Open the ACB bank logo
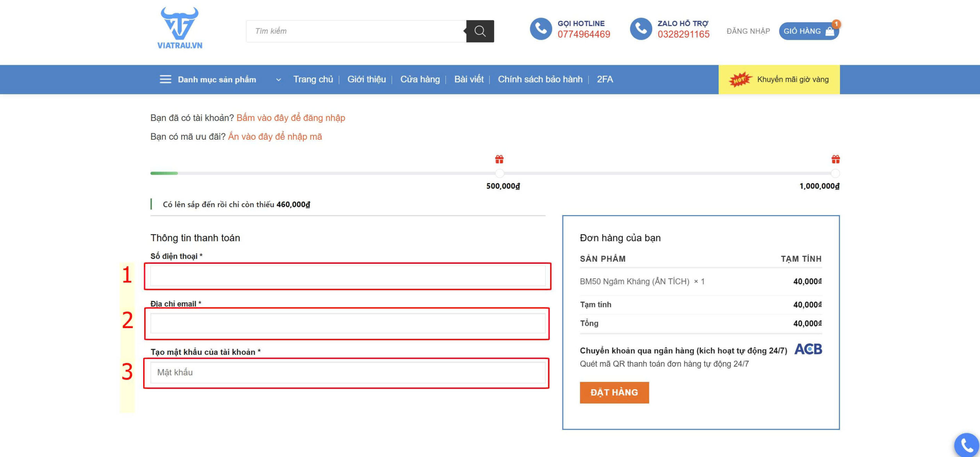 (x=808, y=349)
